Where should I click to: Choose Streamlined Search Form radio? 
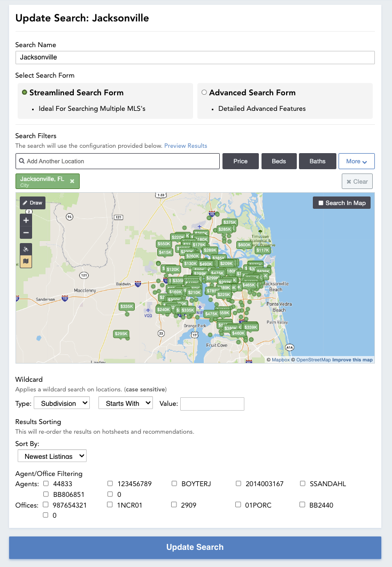pyautogui.click(x=25, y=93)
